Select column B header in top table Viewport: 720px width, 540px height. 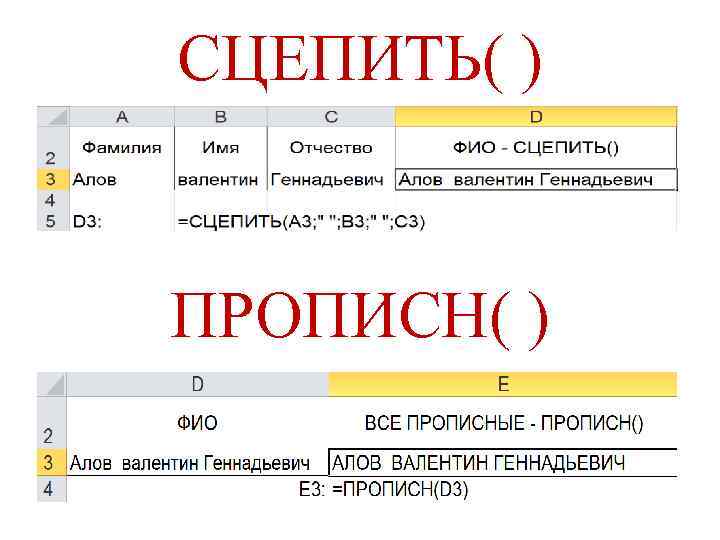tap(221, 117)
